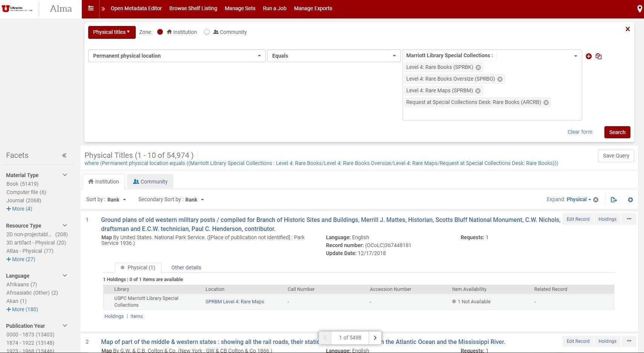This screenshot has height=353, width=644.
Task: Collapse the Resource Type facet
Action: click(65, 225)
